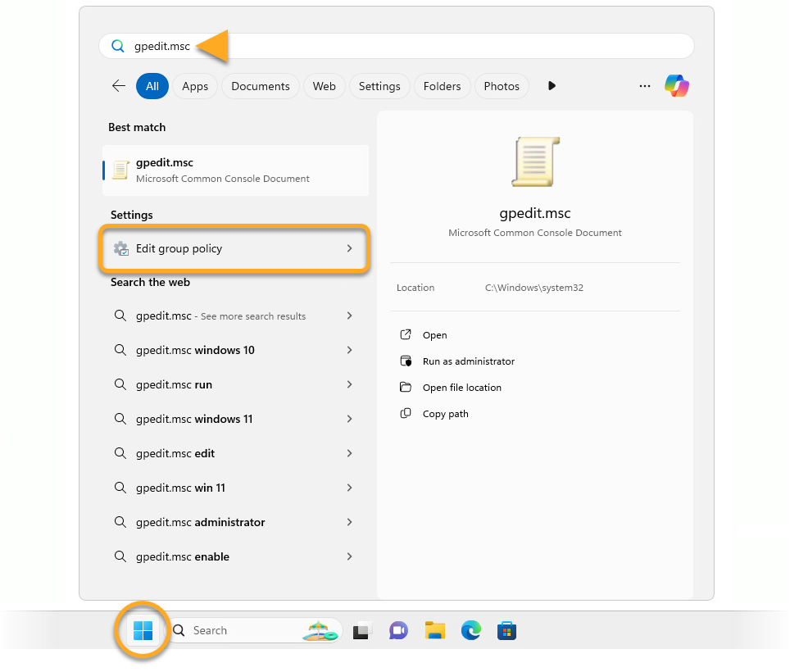Switch to the Apps filter tab
The width and height of the screenshot is (790, 672).
pyautogui.click(x=195, y=86)
